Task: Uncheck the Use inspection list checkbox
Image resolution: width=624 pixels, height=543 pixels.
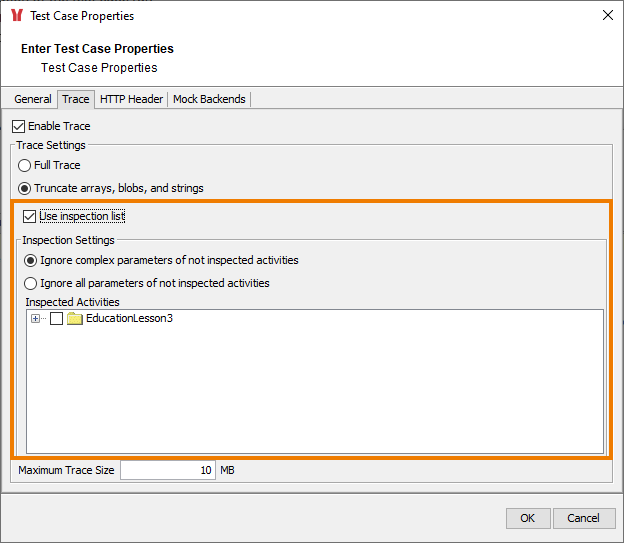Action: pyautogui.click(x=30, y=216)
